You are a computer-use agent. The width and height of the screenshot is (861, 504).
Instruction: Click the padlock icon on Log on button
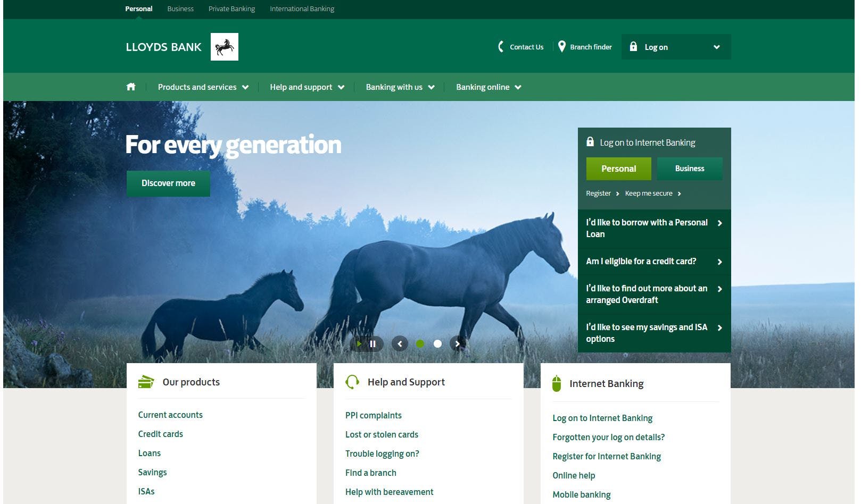click(x=633, y=47)
